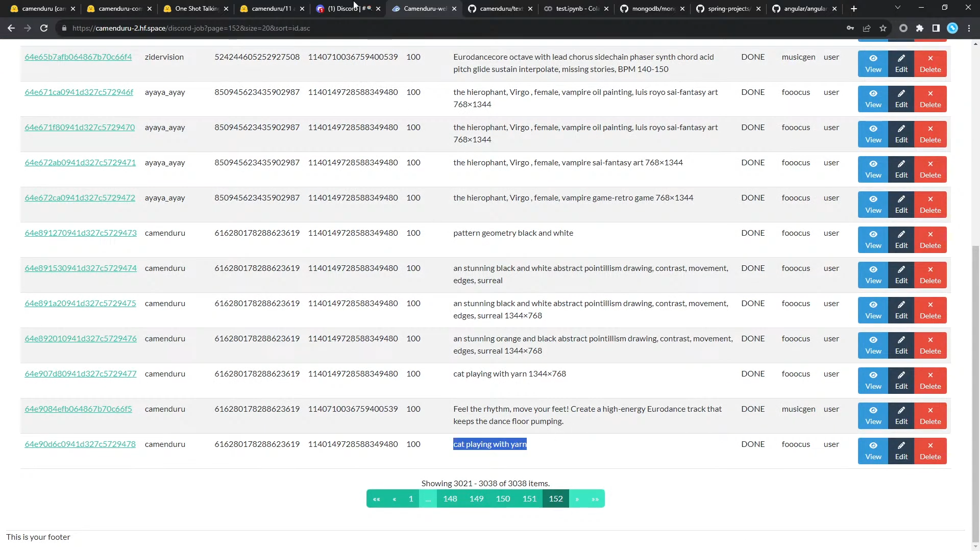Click the share icon in the toolbar
Image resolution: width=980 pixels, height=551 pixels.
(x=867, y=28)
